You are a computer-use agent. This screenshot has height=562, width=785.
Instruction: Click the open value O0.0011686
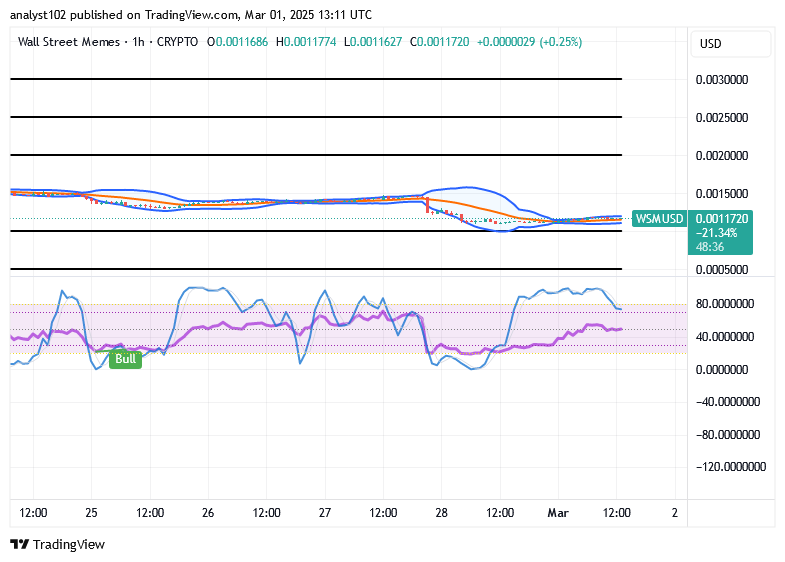click(237, 42)
